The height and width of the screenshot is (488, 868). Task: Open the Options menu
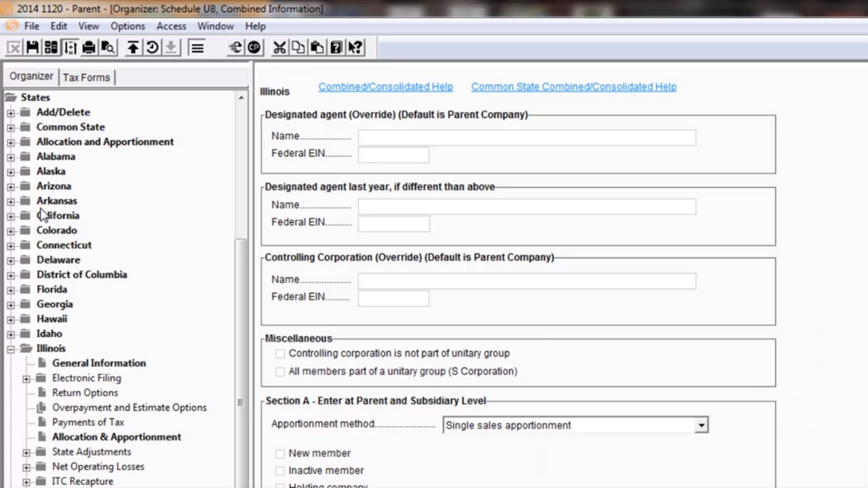click(127, 26)
